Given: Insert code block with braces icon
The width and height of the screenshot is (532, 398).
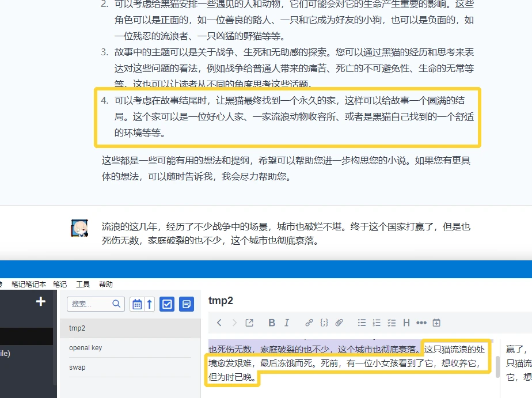Looking at the screenshot, I should click(x=324, y=323).
